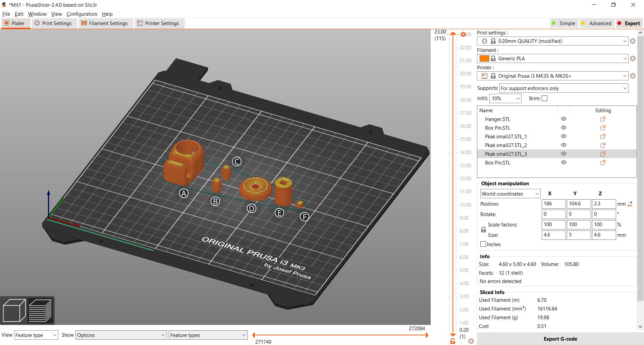Open the Window menu
The image size is (644, 345).
37,14
